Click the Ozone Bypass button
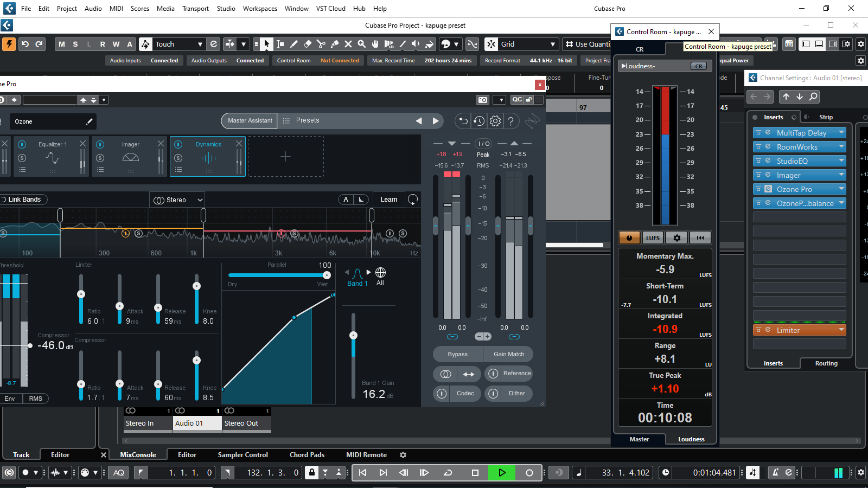The image size is (868, 488). [458, 354]
